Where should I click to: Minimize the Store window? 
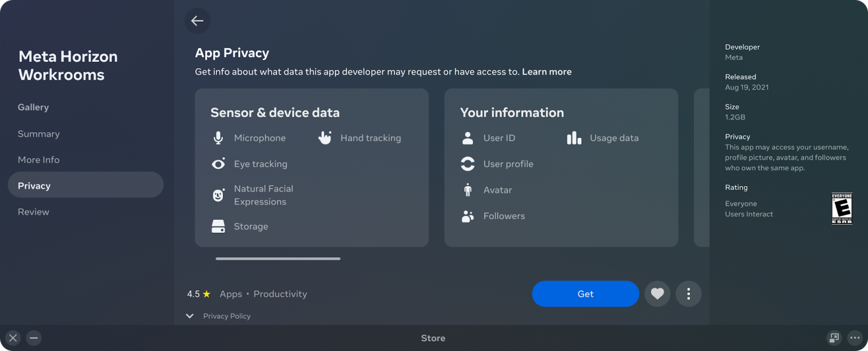pyautogui.click(x=34, y=338)
